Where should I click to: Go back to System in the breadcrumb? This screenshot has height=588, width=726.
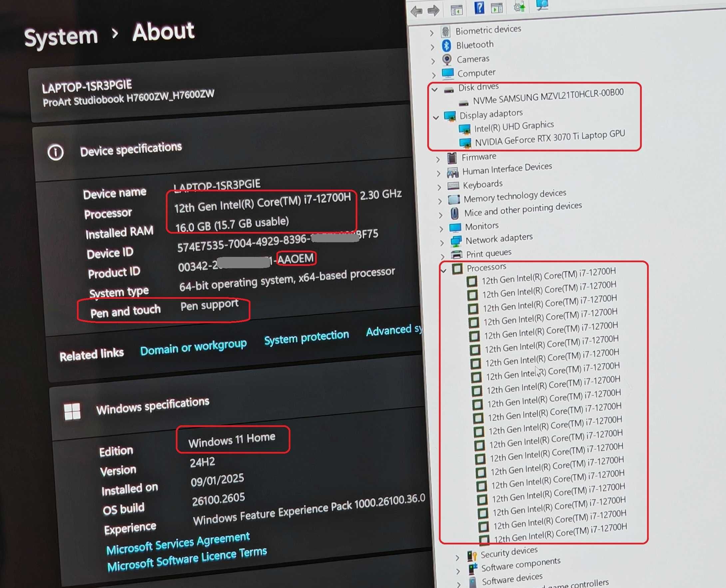coord(61,37)
